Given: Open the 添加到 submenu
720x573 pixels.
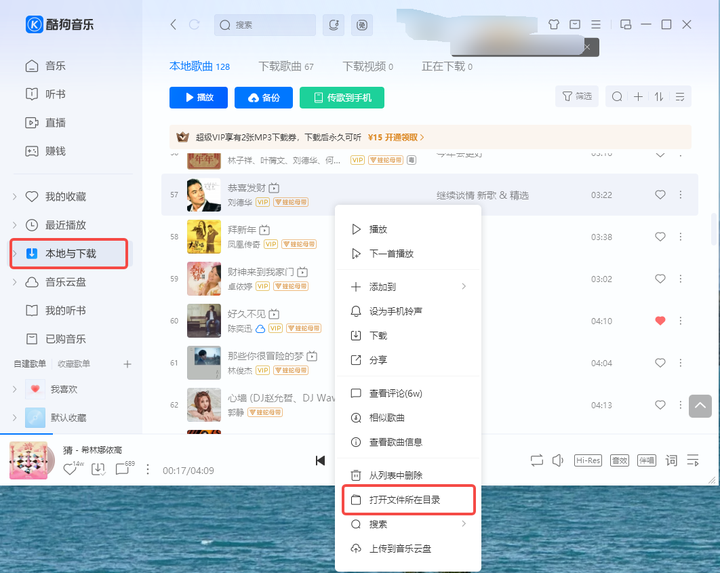Looking at the screenshot, I should pyautogui.click(x=408, y=286).
